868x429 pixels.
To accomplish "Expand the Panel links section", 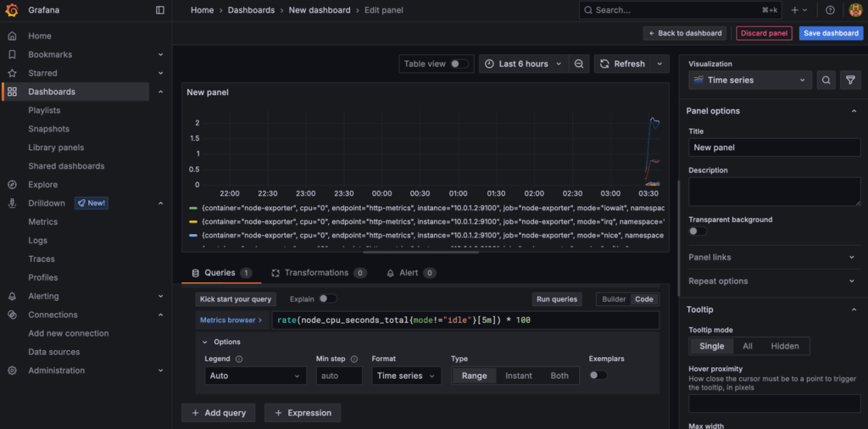I will click(851, 258).
